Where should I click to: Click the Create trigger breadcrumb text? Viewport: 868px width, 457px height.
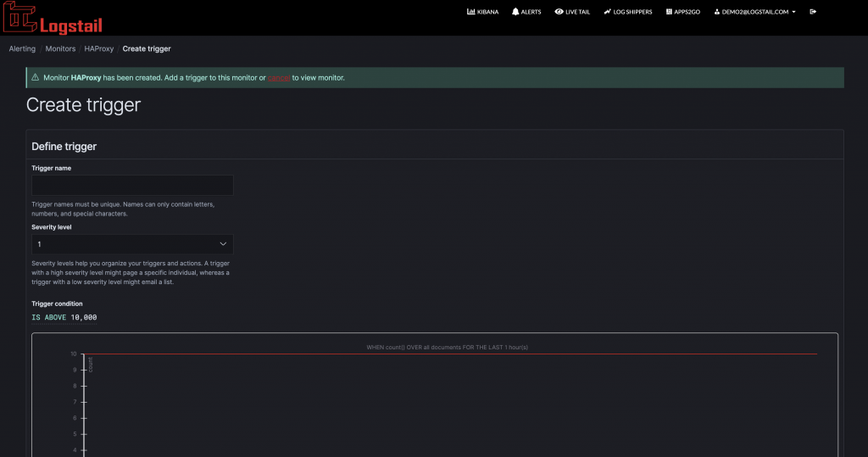(x=147, y=48)
